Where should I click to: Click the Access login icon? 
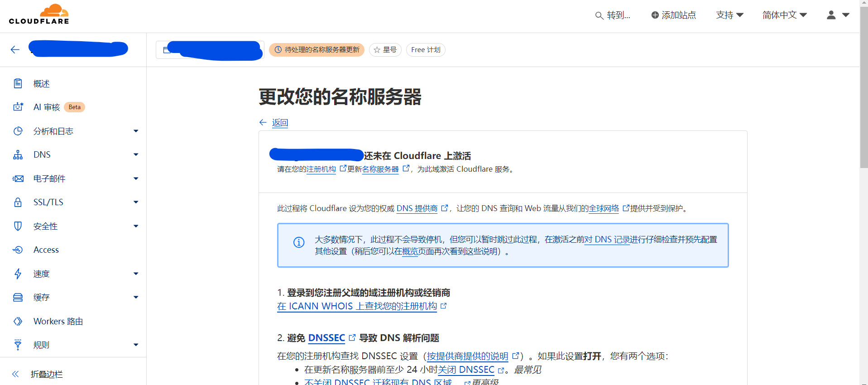tap(18, 250)
